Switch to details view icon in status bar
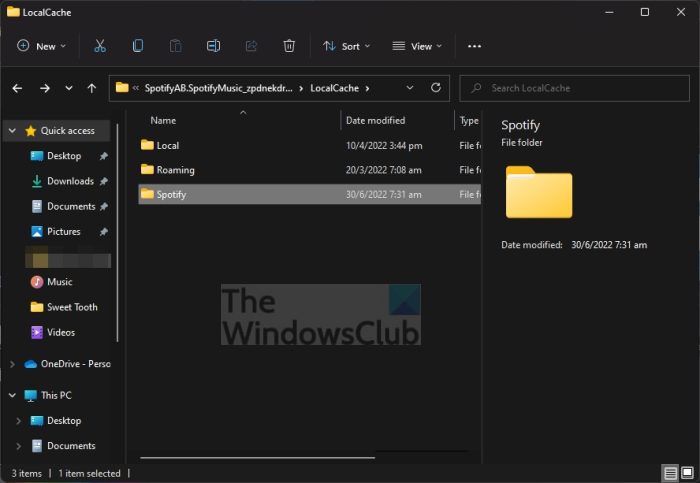Viewport: 700px width, 483px height. [x=670, y=473]
